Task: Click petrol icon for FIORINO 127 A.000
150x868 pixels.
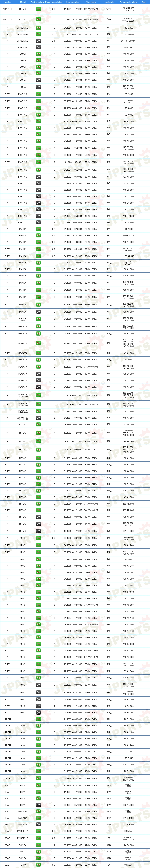Action: (38, 94)
